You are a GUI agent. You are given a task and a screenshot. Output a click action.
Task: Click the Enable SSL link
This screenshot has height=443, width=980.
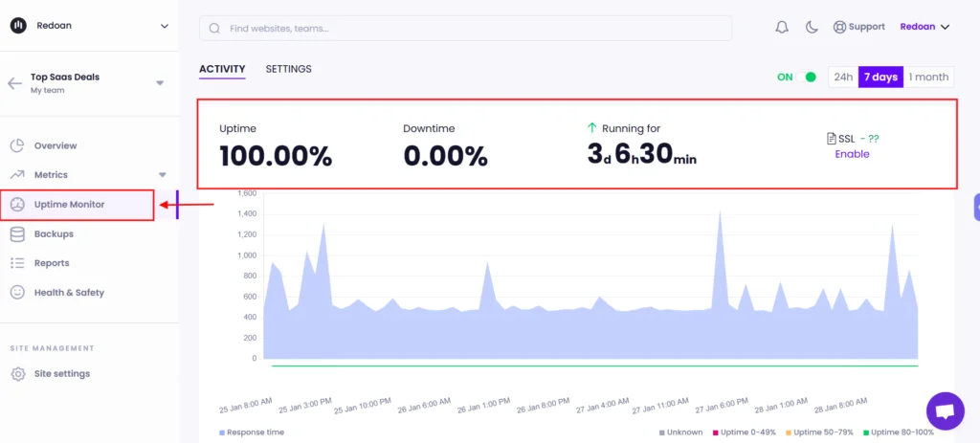pos(852,154)
